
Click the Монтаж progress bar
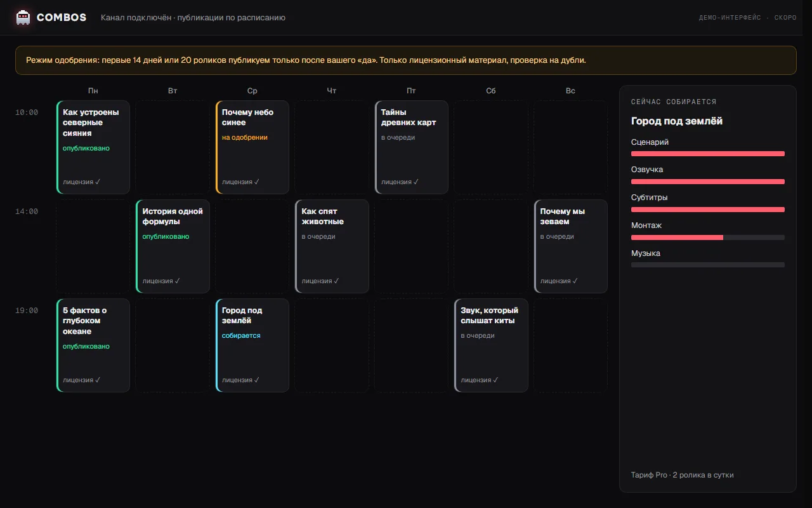(x=708, y=237)
